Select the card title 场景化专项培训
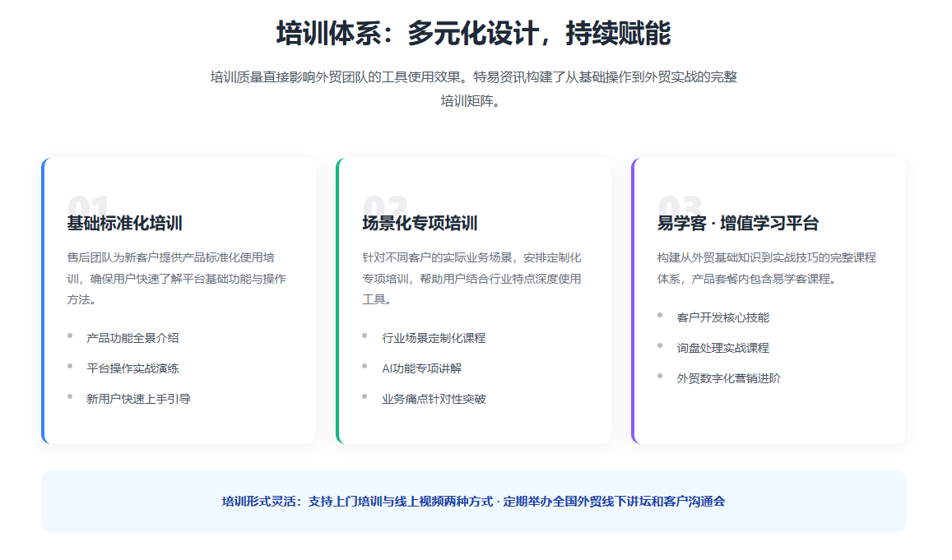 coord(420,224)
